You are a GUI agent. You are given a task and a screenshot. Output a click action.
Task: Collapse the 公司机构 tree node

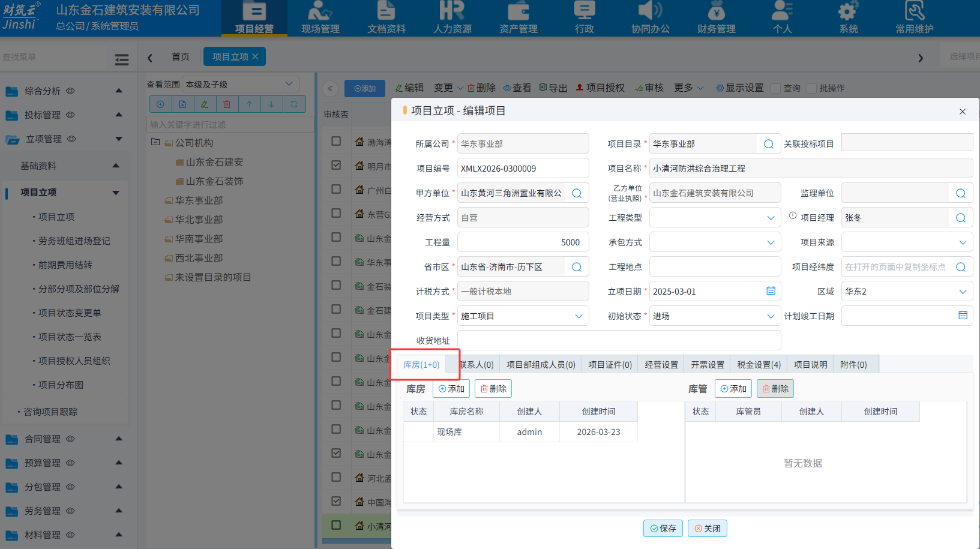pyautogui.click(x=155, y=142)
